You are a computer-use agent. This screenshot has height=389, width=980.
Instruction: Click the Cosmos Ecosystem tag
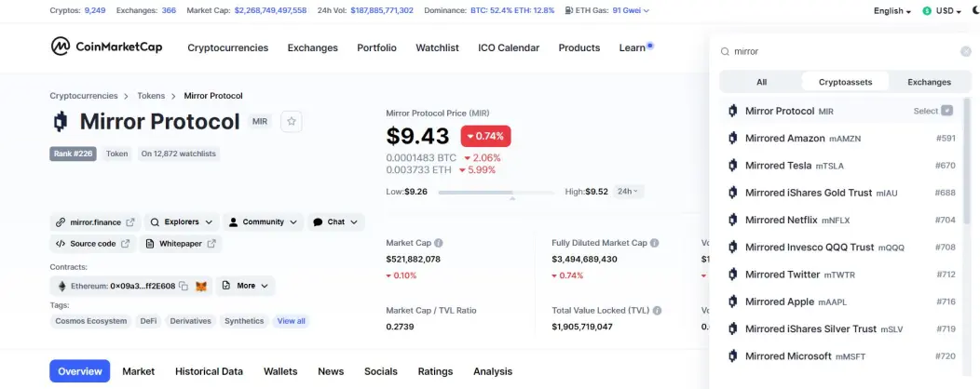[x=90, y=321]
